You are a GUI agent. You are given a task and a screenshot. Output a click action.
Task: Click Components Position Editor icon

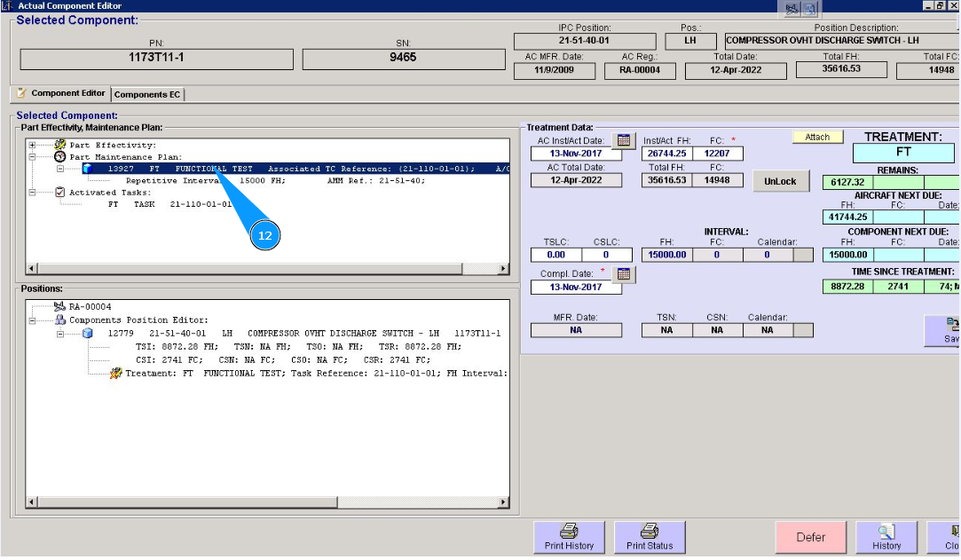(x=60, y=319)
